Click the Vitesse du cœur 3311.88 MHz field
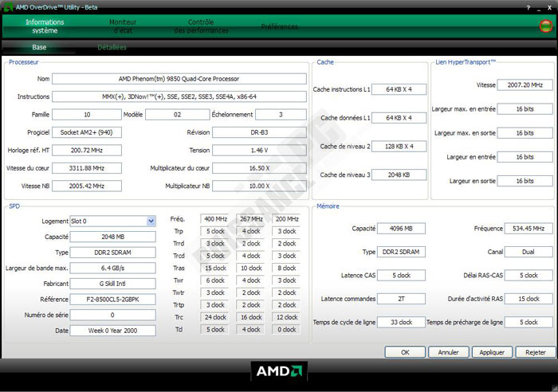The height and width of the screenshot is (392, 558). tap(87, 168)
